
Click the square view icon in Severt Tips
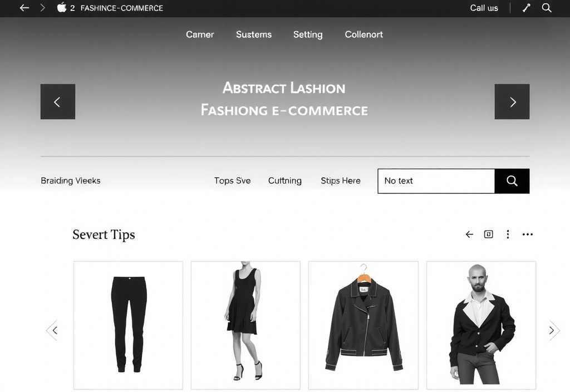click(x=488, y=234)
